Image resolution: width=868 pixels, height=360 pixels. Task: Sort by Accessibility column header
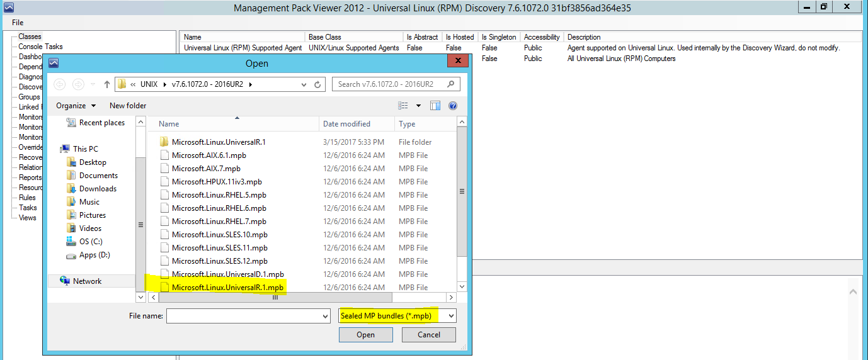tap(542, 37)
